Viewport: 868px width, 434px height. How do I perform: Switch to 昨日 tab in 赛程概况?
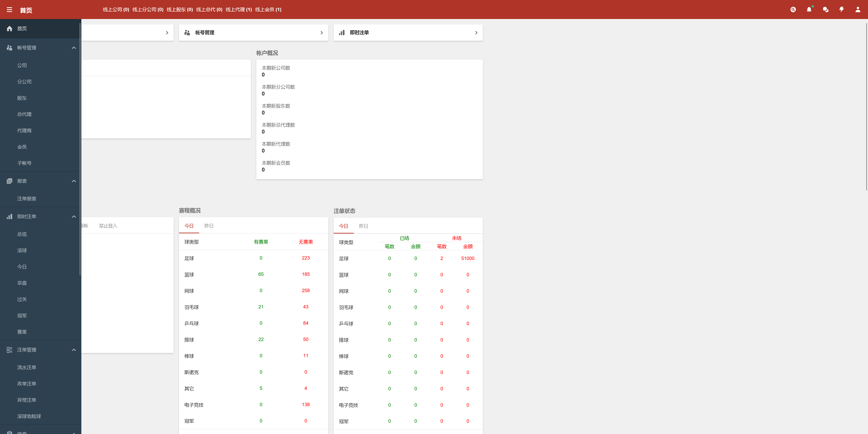point(209,226)
